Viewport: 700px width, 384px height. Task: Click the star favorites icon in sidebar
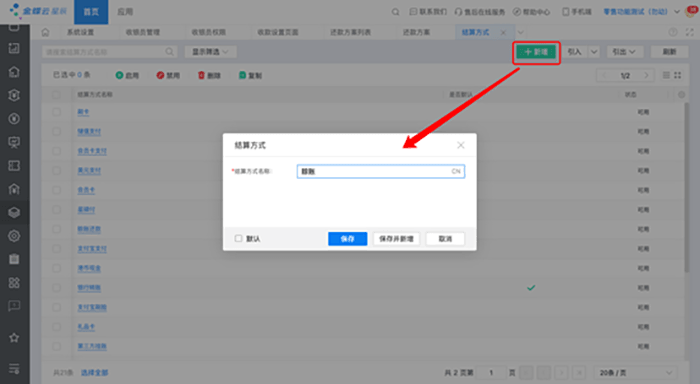coord(14,338)
